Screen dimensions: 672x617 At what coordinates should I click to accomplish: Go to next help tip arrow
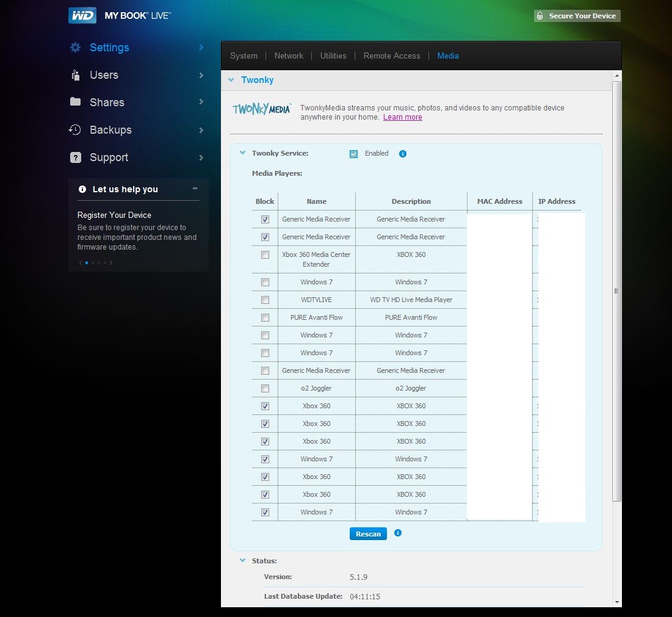coord(111,262)
